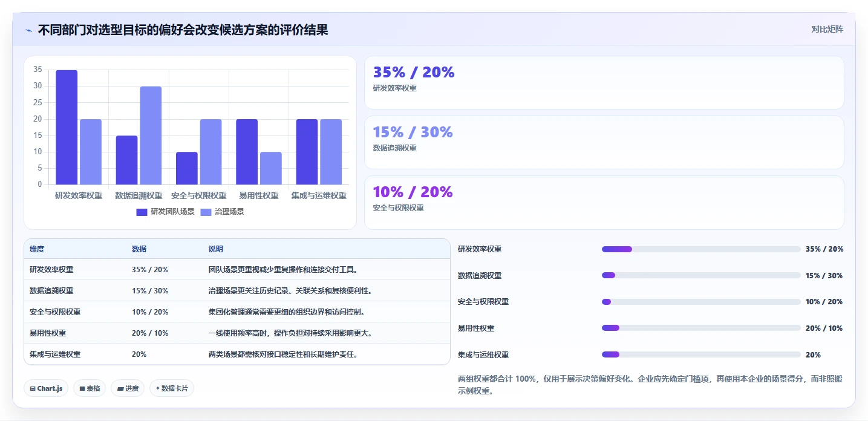Screen dimensions: 868x421
Task: Click the panel title 不同部门对选型目标的偏好
Action: pyautogui.click(x=183, y=30)
